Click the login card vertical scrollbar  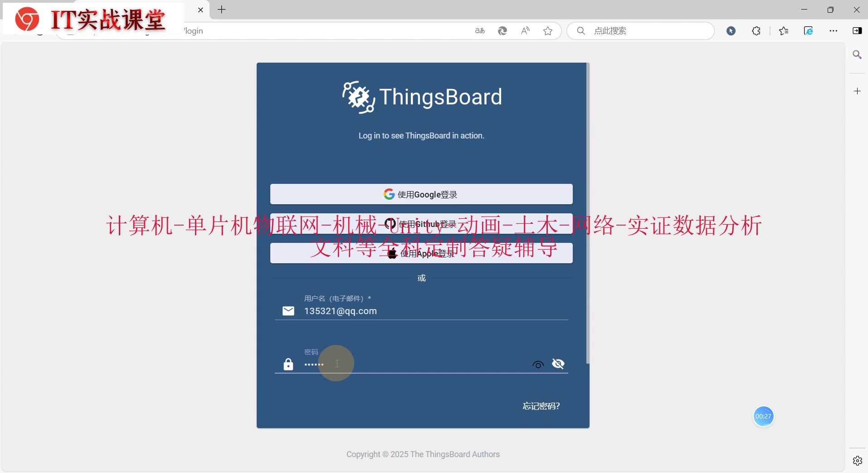[588, 213]
